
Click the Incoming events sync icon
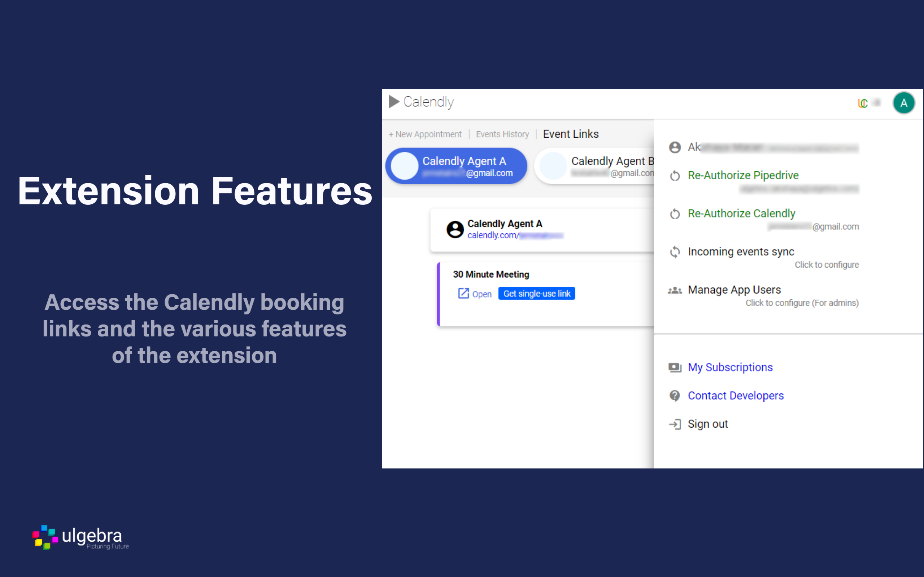pyautogui.click(x=675, y=252)
